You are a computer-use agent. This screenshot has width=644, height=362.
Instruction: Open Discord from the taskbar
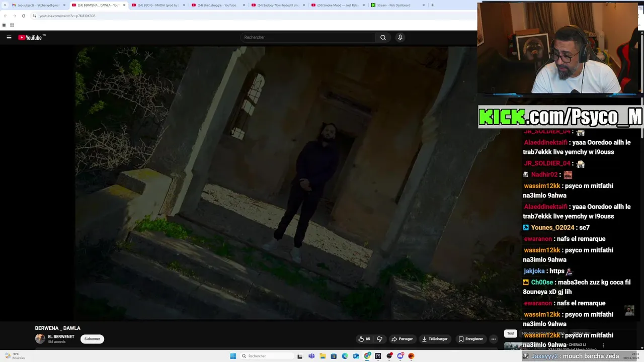pos(400,356)
